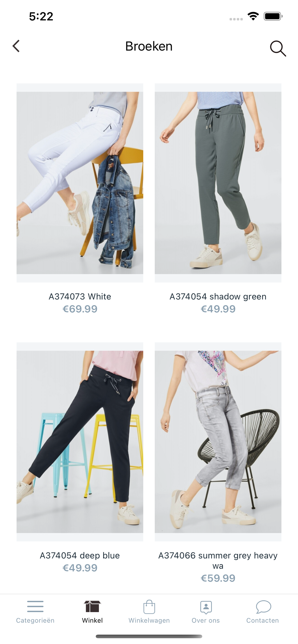Open A374066 summer grey heavy wa title
The image size is (298, 644).
point(218,561)
